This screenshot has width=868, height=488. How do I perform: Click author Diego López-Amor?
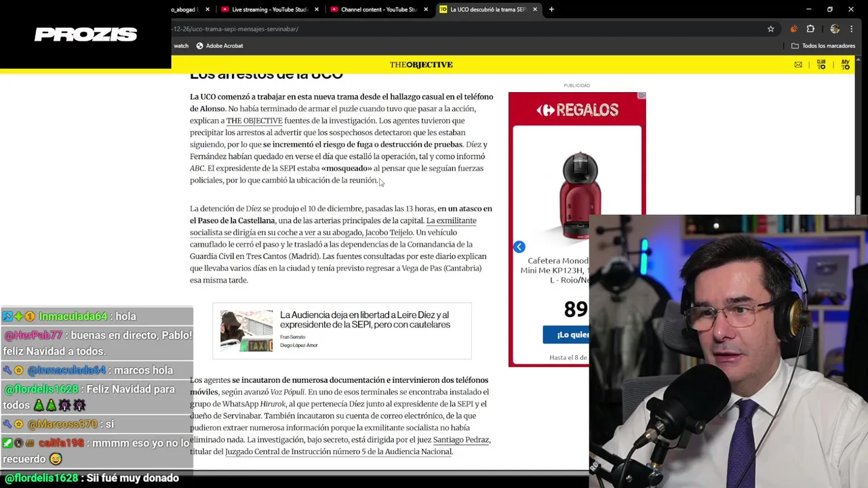click(x=298, y=345)
